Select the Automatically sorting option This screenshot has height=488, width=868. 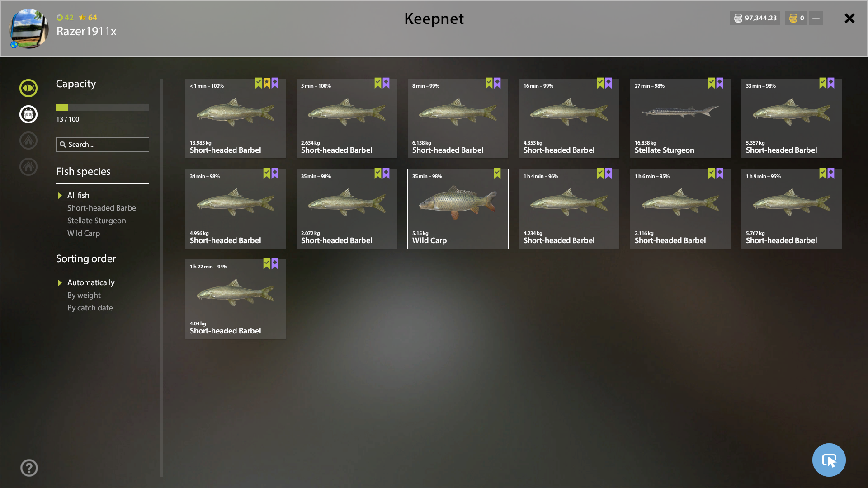pos(91,282)
